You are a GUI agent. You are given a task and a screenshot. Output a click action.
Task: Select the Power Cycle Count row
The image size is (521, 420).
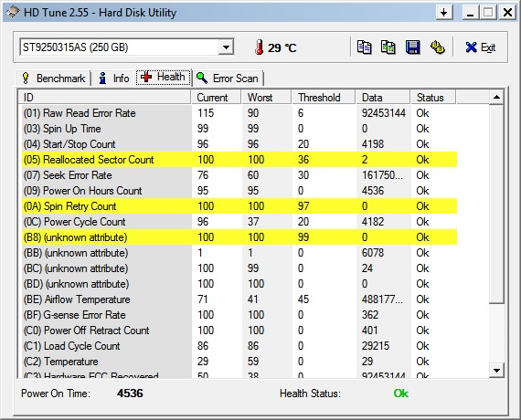239,222
